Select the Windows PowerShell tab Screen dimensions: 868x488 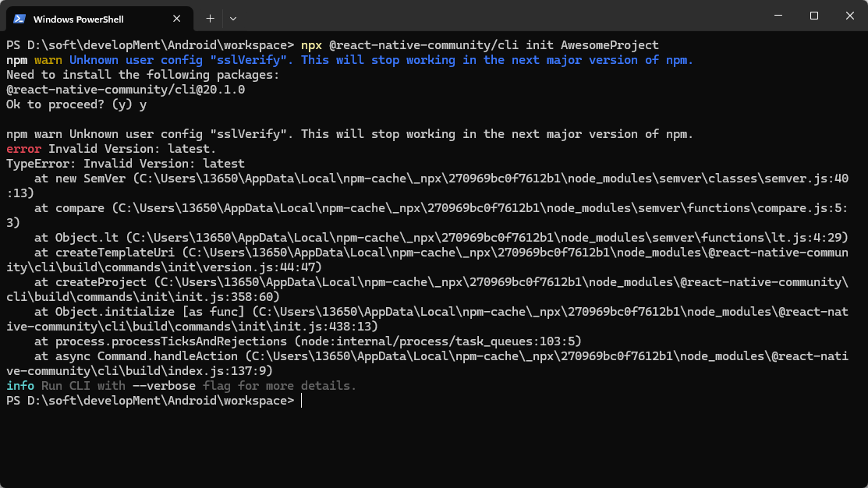pyautogui.click(x=100, y=19)
